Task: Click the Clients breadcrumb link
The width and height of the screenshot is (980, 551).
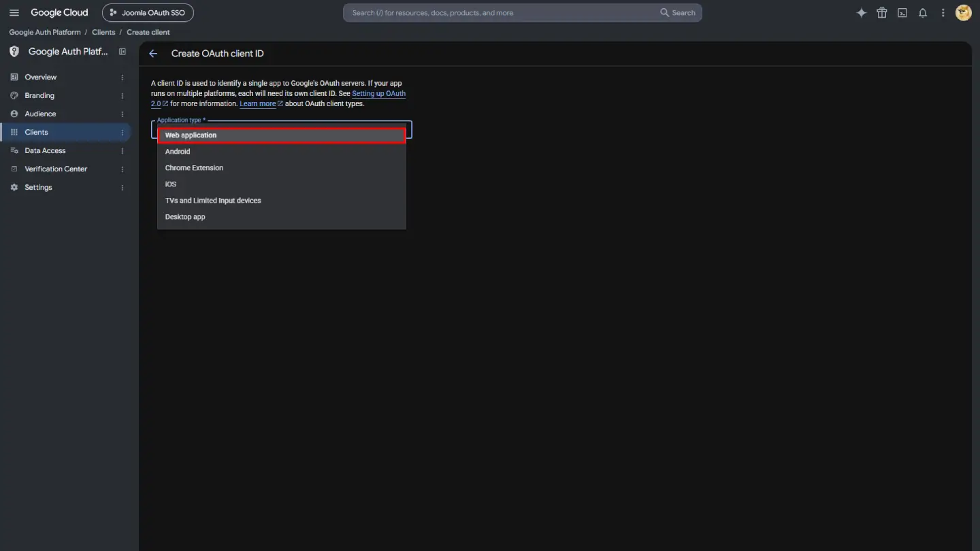Action: (103, 32)
